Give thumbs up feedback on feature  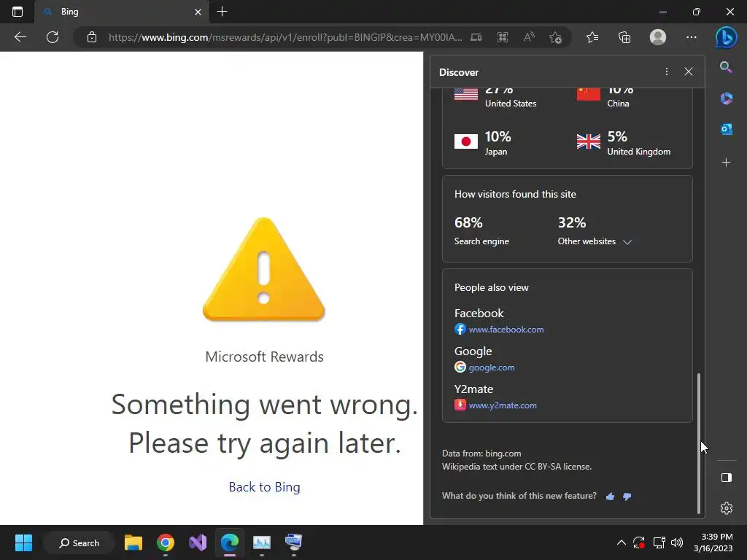[610, 496]
